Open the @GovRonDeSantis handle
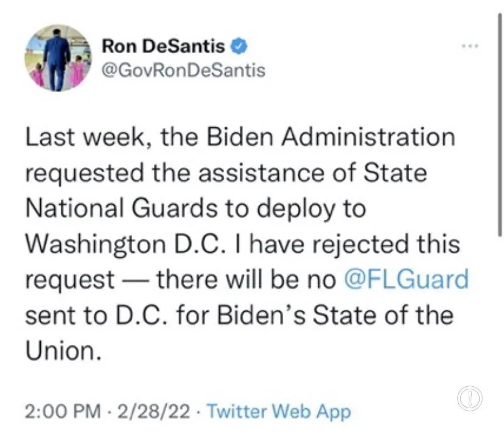Viewport: 504px width, 435px height. (181, 70)
